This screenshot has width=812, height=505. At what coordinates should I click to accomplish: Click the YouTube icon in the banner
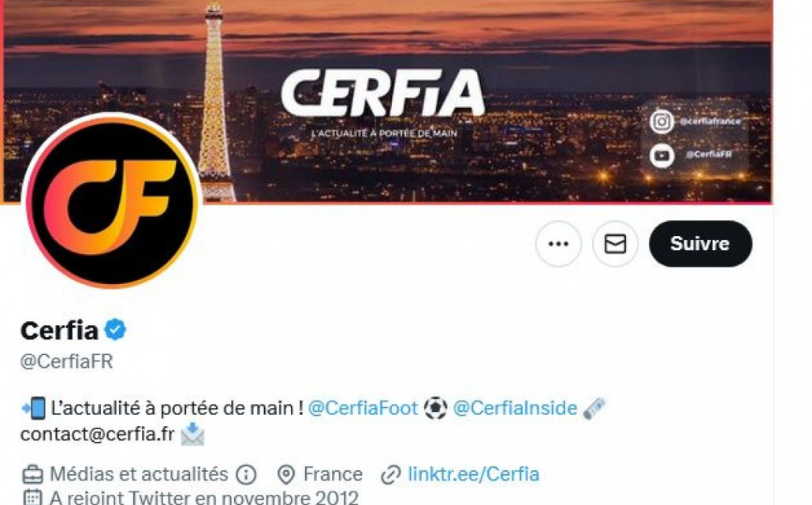(661, 155)
